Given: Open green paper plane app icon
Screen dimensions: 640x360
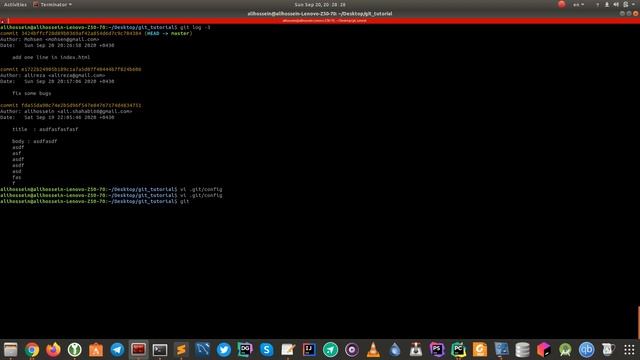Looking at the screenshot, I should point(331,350).
